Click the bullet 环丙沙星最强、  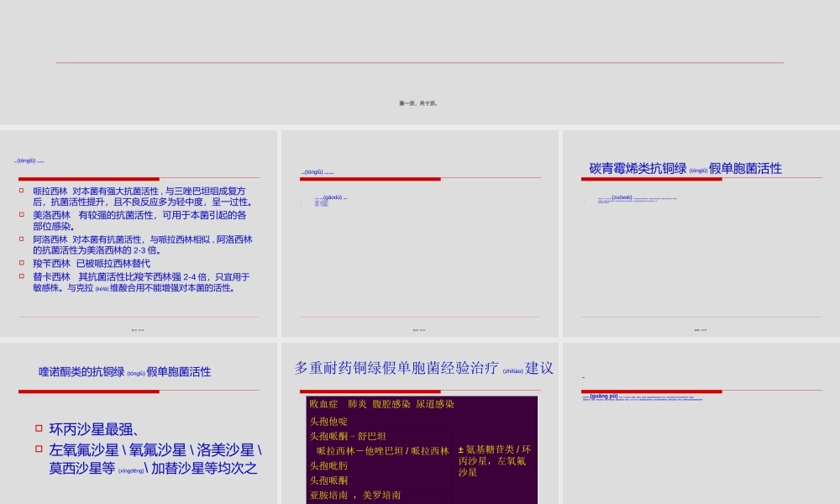pos(94,429)
